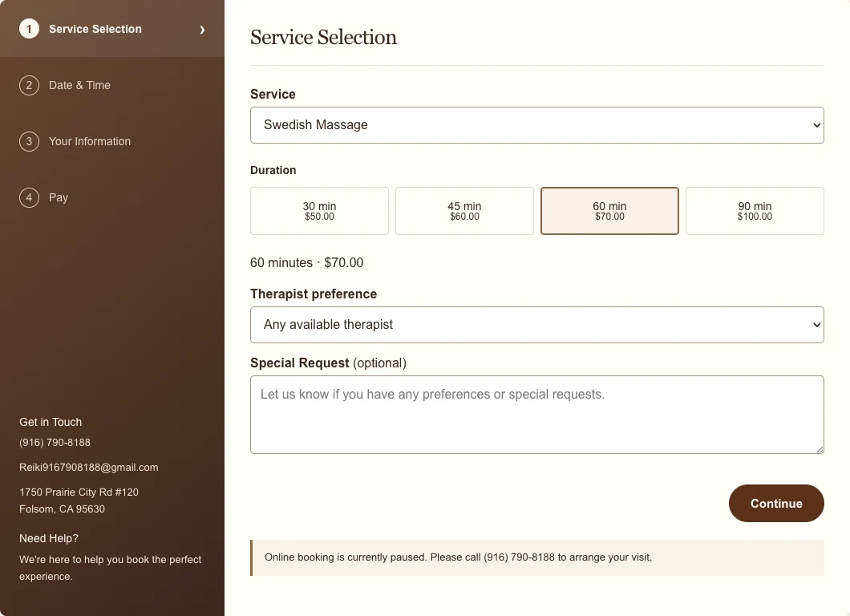Open the Therapist preference dropdown

[537, 325]
